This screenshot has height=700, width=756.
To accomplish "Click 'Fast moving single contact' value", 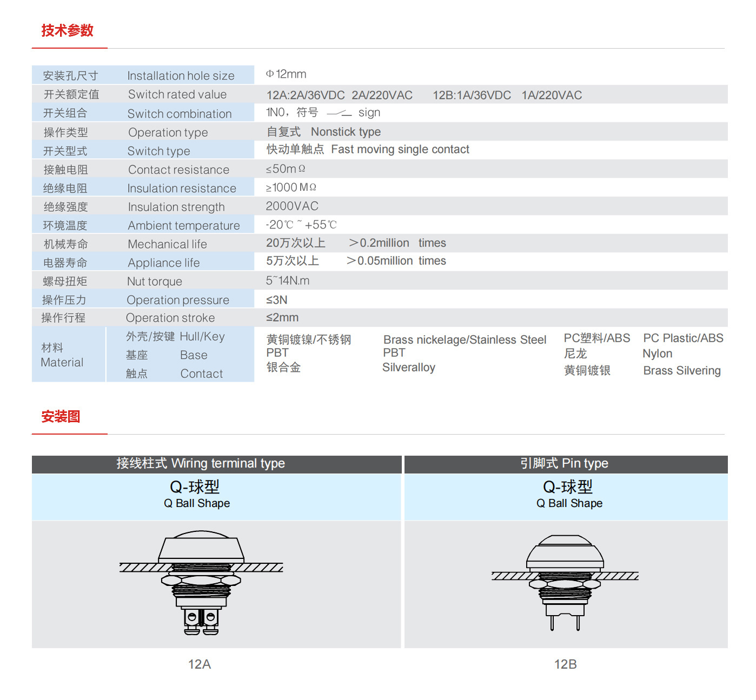I will point(400,149).
